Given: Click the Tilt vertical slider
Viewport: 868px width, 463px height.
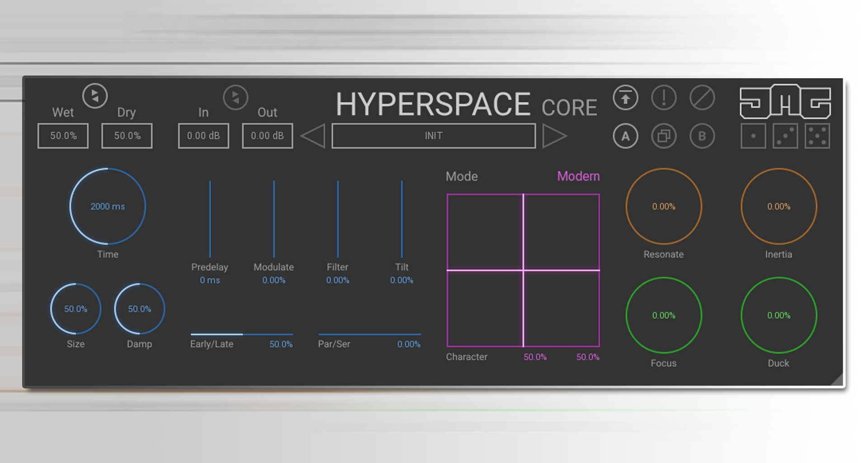Looking at the screenshot, I should (x=402, y=219).
